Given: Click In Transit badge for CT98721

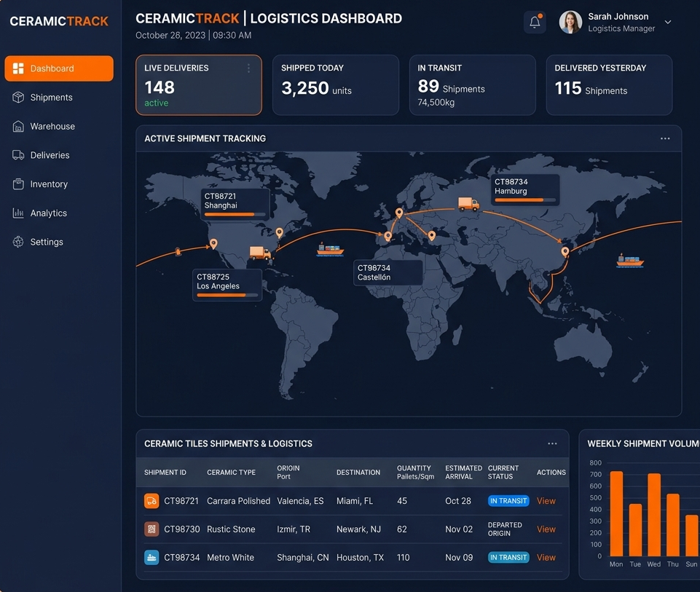Looking at the screenshot, I should (x=508, y=501).
